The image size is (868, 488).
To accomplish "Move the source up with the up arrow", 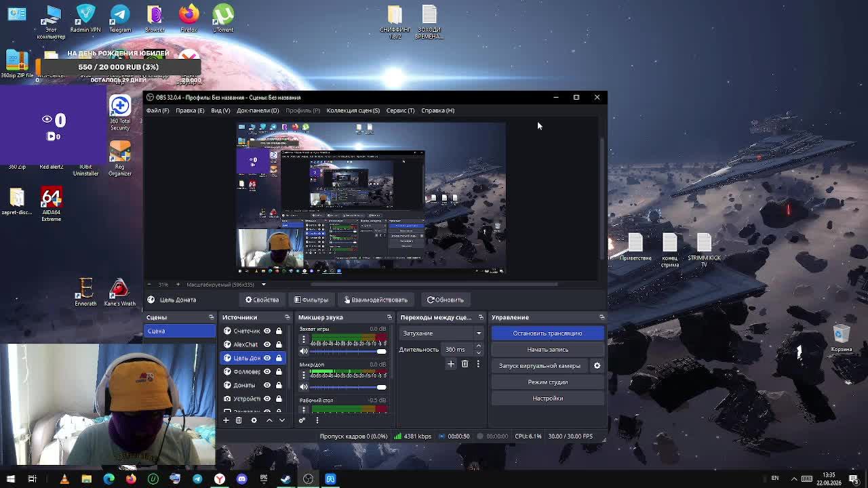I will coord(269,420).
